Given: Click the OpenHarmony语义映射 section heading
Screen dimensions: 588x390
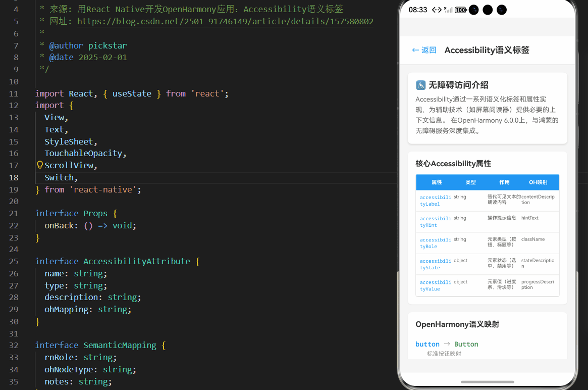Looking at the screenshot, I should click(x=457, y=324).
